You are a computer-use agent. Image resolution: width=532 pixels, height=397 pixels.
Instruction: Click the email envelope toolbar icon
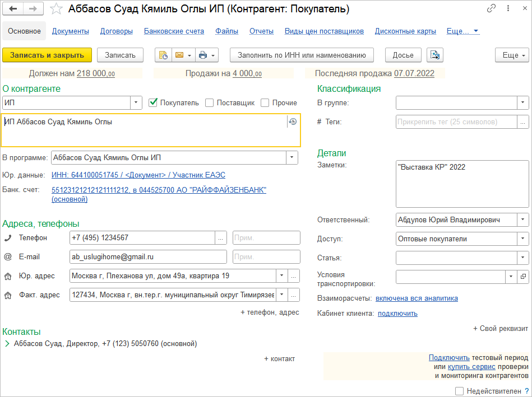coord(179,55)
